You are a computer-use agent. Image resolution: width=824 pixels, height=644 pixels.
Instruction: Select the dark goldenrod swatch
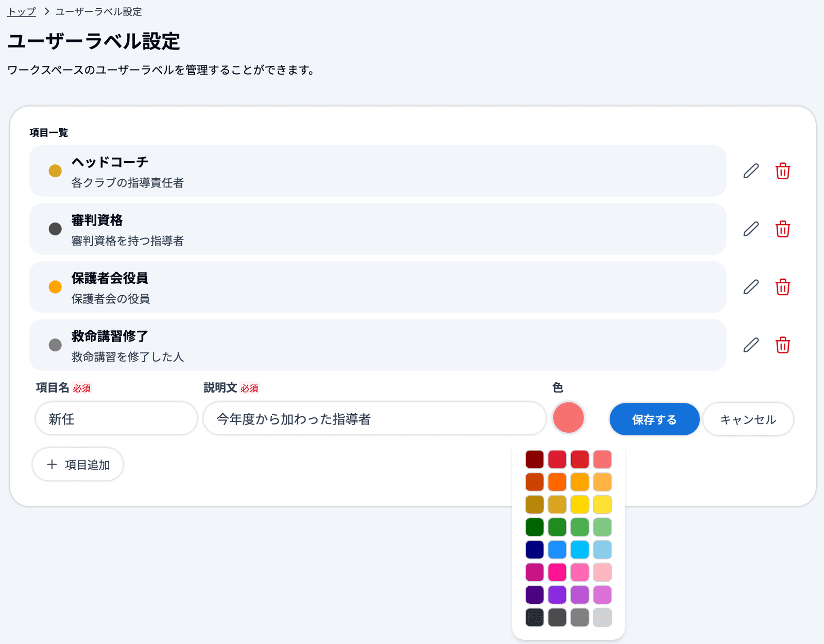click(535, 504)
